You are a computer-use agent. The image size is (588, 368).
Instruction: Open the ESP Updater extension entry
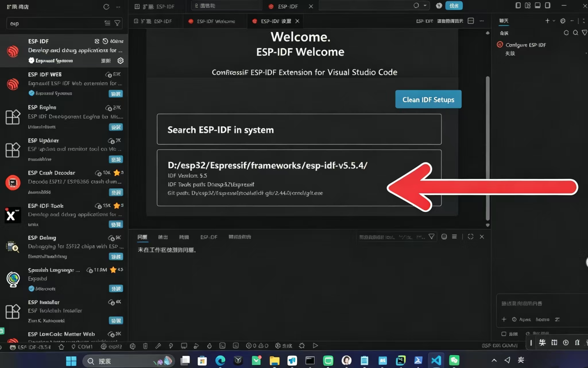(64, 149)
